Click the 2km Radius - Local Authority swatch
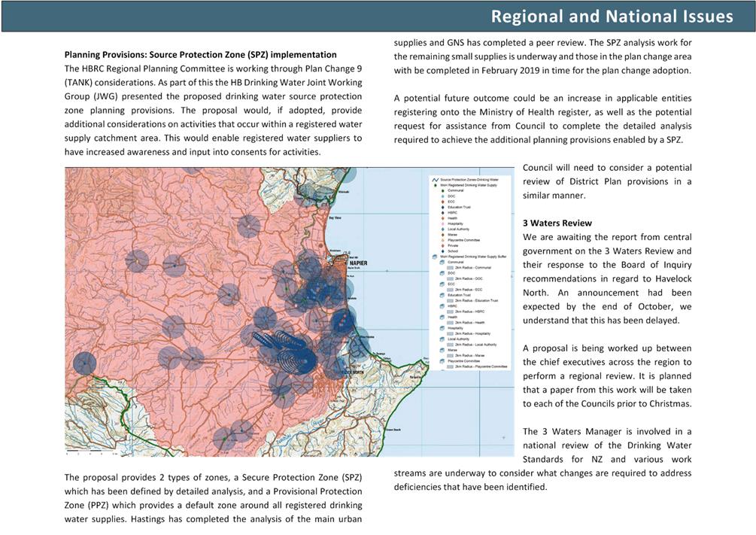Image resolution: width=756 pixels, height=535 pixels. (x=451, y=345)
